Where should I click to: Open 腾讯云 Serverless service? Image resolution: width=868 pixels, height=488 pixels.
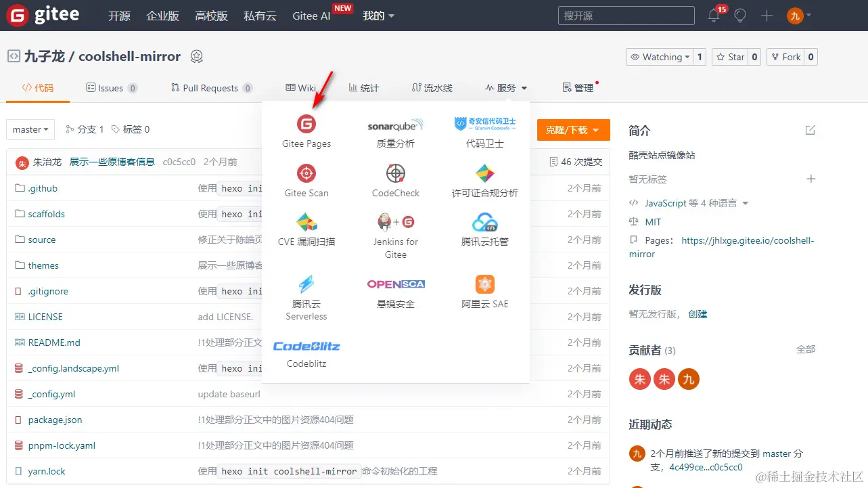click(306, 298)
